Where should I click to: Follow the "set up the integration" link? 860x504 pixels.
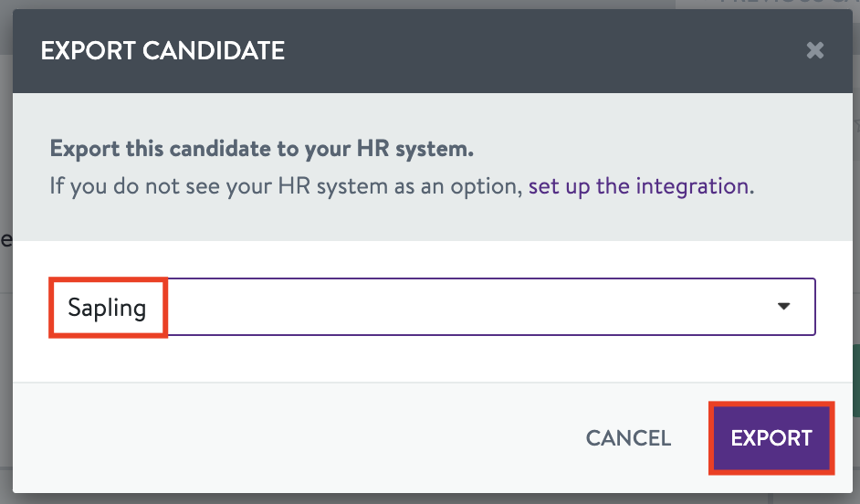pyautogui.click(x=640, y=186)
